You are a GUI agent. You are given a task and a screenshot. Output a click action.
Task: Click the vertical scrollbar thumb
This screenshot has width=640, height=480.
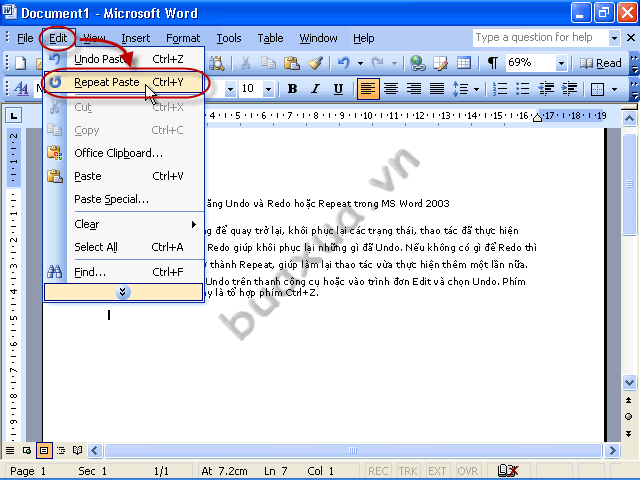pyautogui.click(x=629, y=184)
